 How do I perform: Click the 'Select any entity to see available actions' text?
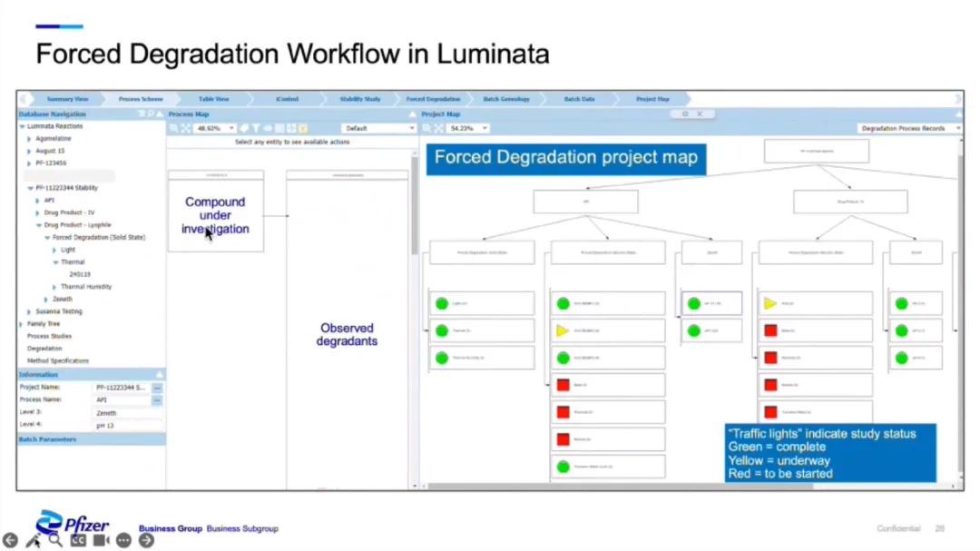click(x=292, y=142)
